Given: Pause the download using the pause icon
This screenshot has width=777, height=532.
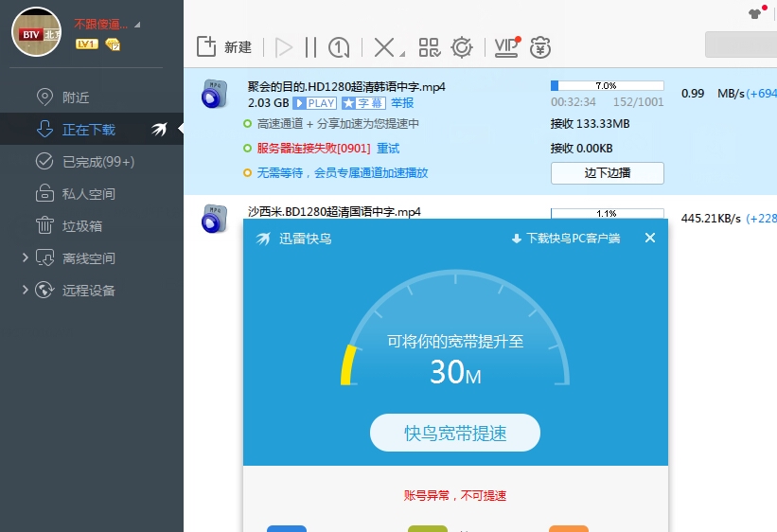Looking at the screenshot, I should pos(310,47).
